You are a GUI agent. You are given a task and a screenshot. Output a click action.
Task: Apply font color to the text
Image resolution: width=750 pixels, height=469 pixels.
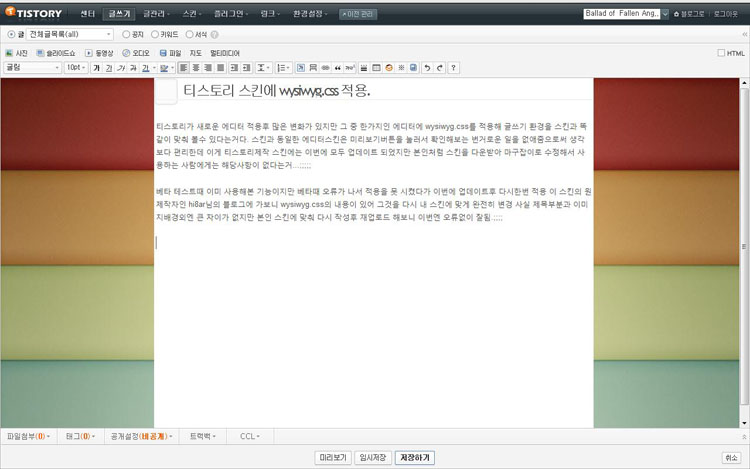145,68
